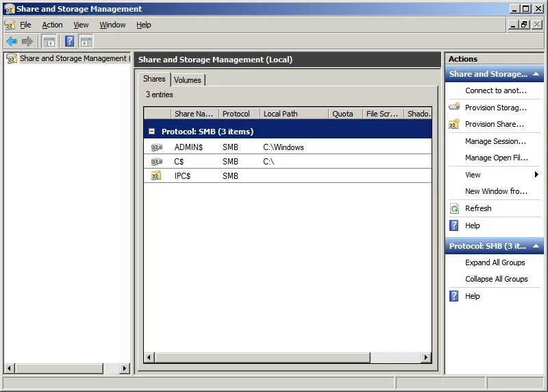Click the SMB protocol cell in IPC$ row

[x=230, y=176]
